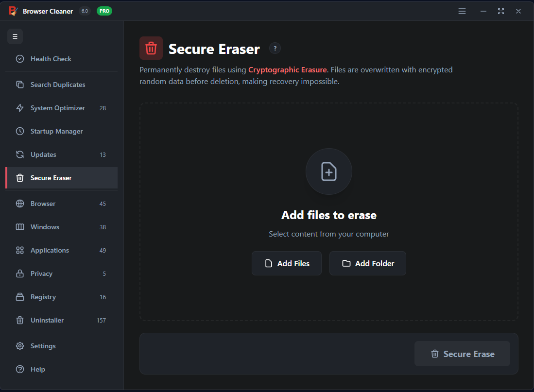Open the Uninstaller section
The image size is (534, 392).
(47, 320)
